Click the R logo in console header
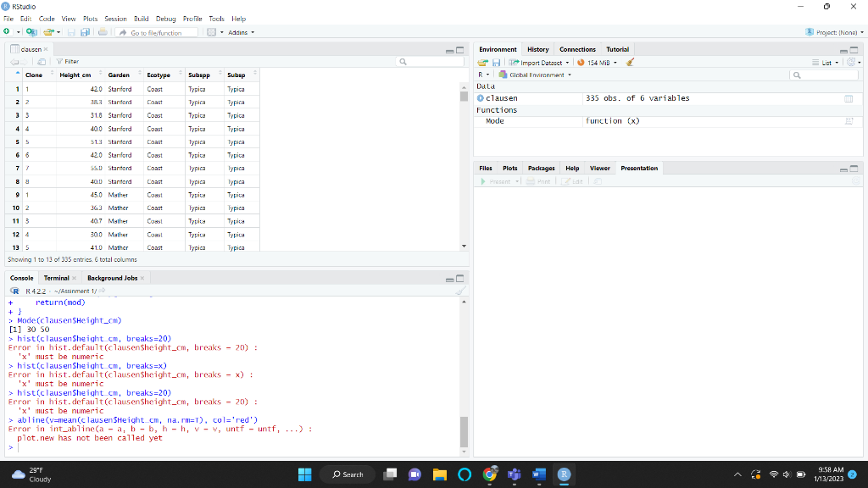The width and height of the screenshot is (868, 488). coord(15,291)
